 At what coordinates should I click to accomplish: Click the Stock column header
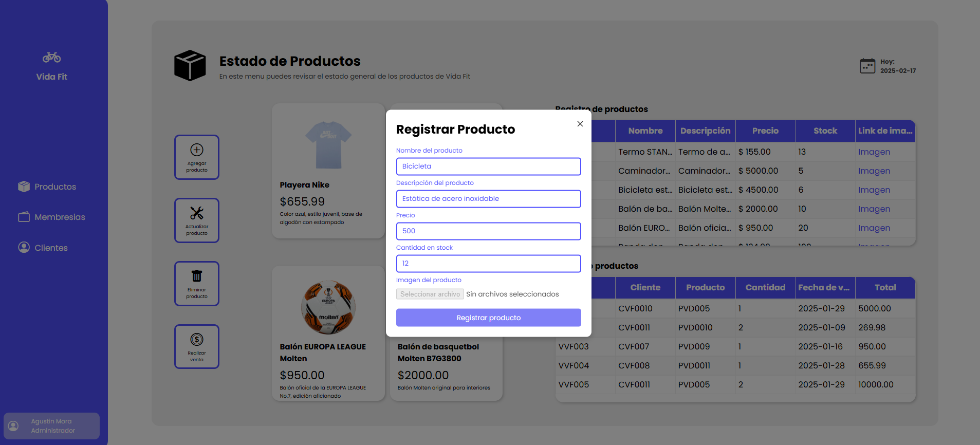825,131
